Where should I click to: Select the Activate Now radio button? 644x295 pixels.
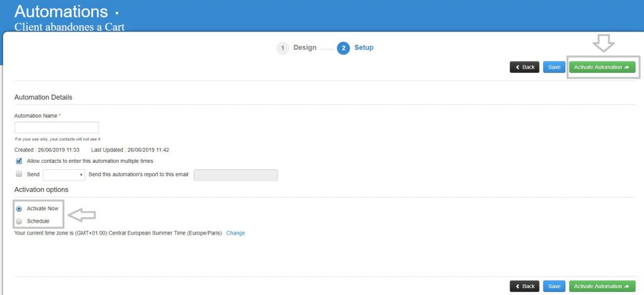(19, 209)
